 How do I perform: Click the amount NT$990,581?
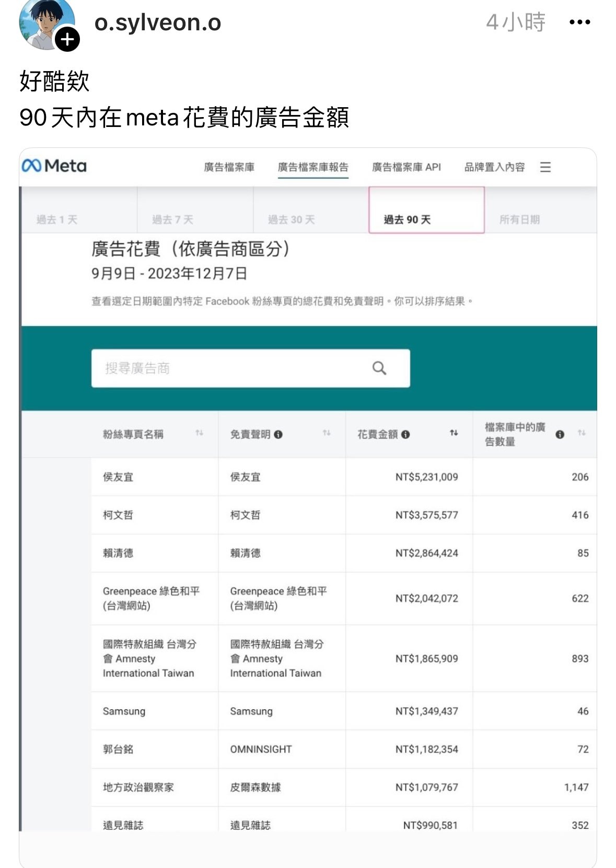(x=431, y=825)
